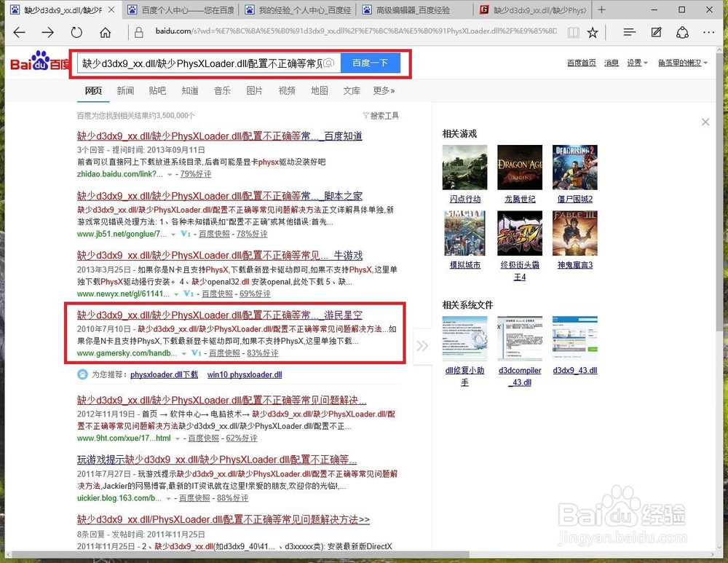Select the 地图 search category

pos(320,90)
